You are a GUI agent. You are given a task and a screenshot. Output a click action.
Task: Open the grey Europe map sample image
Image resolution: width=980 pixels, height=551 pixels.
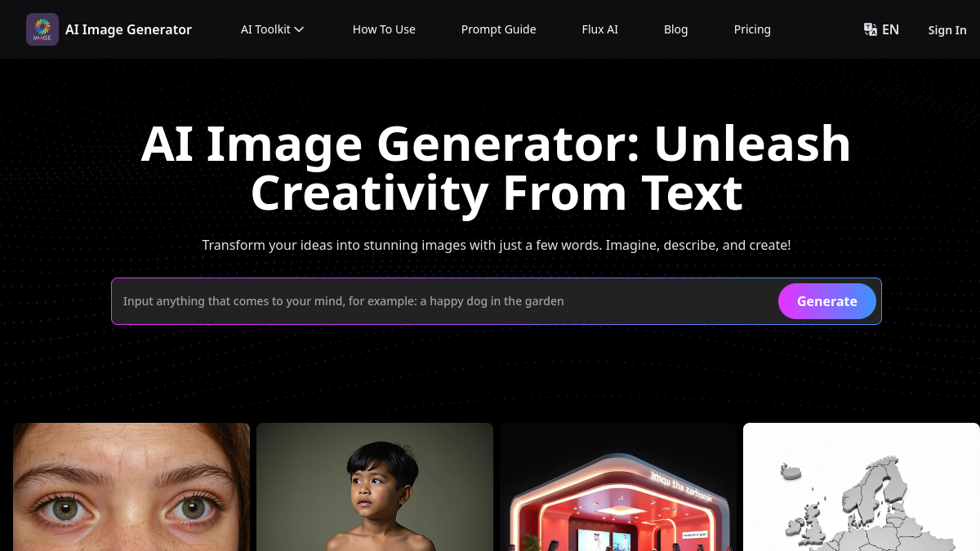(862, 487)
